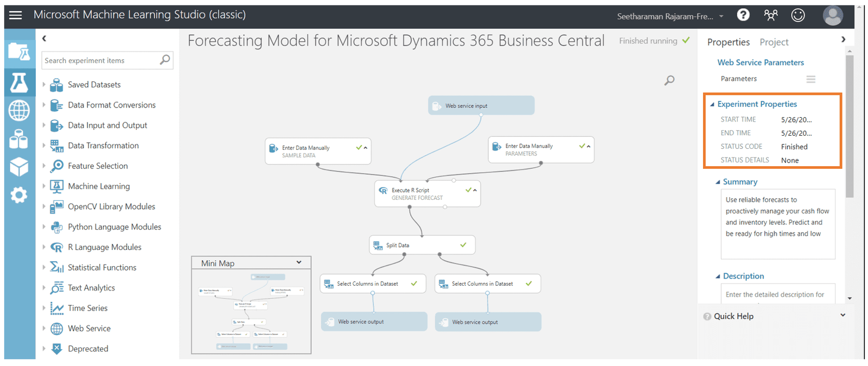Click the Data Input and Output icon
The width and height of the screenshot is (868, 366).
[x=56, y=125]
